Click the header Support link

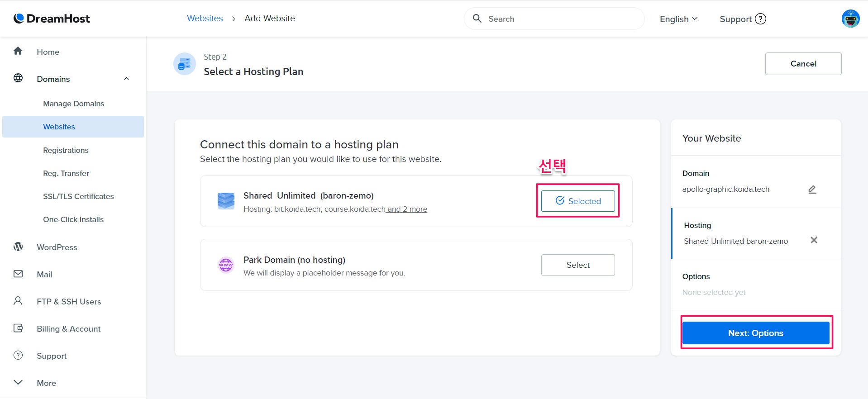(735, 19)
